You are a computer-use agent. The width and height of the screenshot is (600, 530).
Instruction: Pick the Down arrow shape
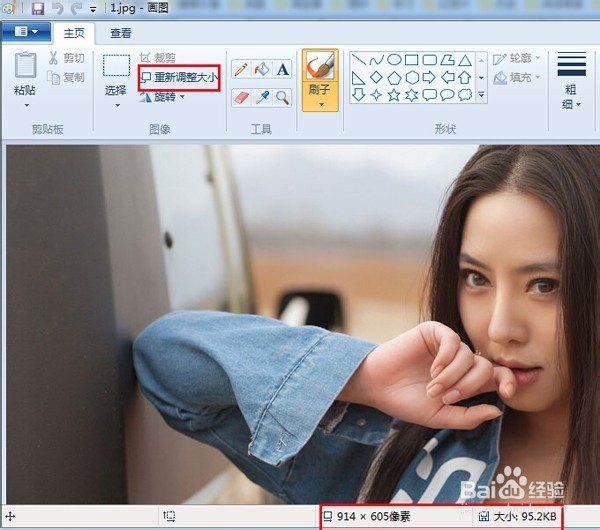pyautogui.click(x=358, y=95)
